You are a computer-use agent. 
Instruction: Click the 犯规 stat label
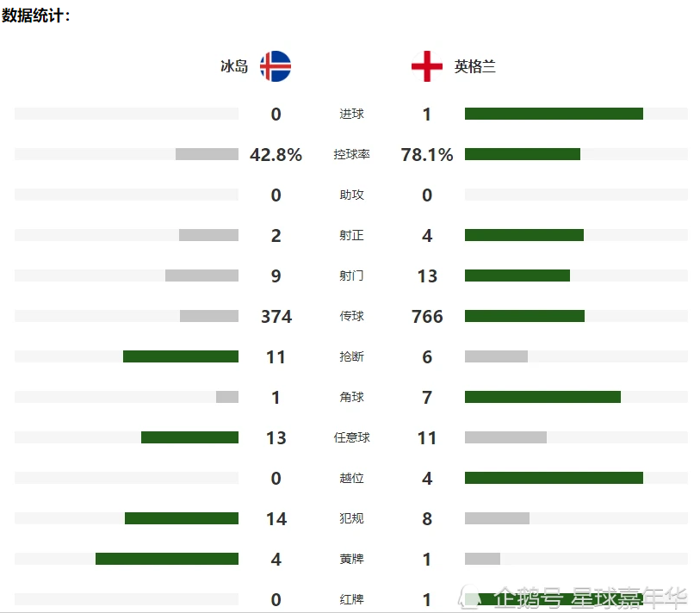pos(351,519)
